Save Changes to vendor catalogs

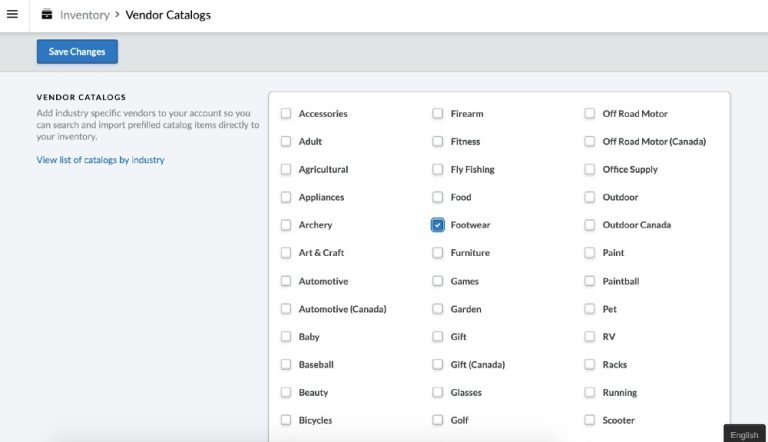click(77, 51)
